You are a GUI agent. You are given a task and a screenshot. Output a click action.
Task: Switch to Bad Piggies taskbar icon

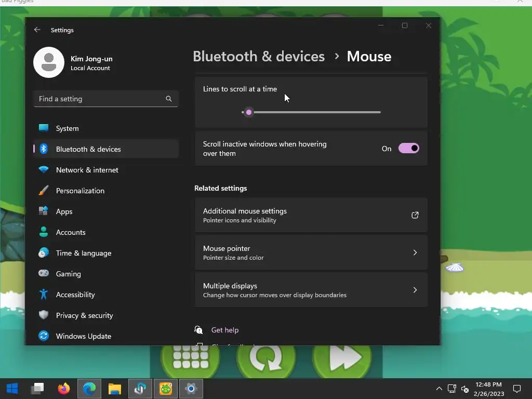point(166,389)
